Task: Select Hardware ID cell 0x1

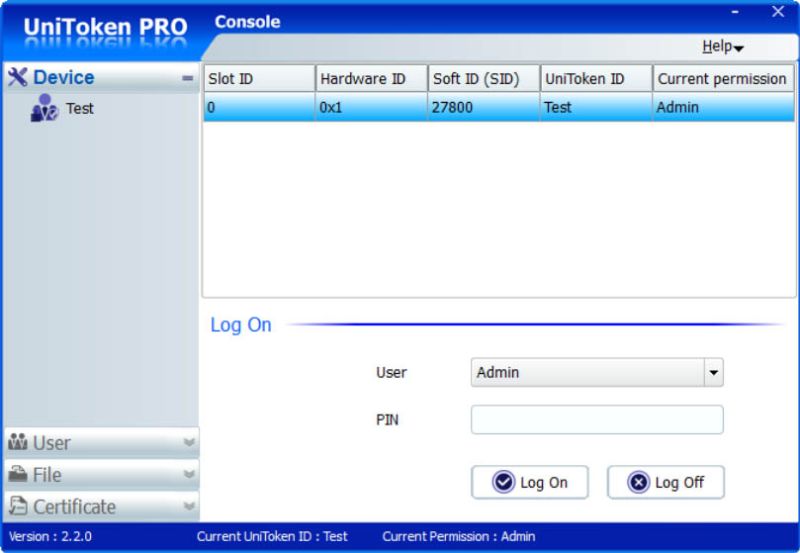Action: [x=371, y=107]
